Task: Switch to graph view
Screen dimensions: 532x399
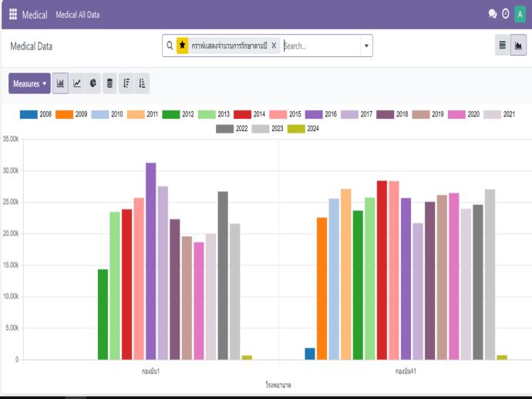Action: [x=518, y=46]
